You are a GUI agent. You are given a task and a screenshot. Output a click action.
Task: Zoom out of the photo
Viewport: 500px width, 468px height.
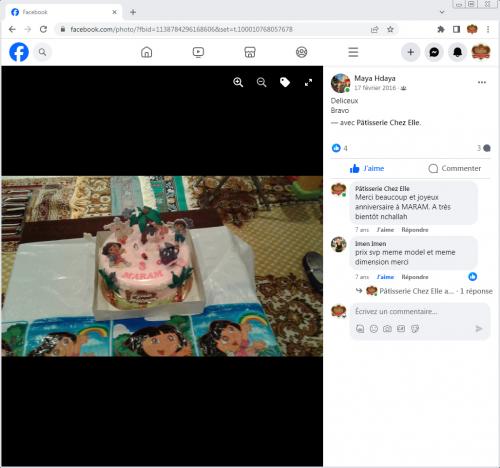(262, 82)
